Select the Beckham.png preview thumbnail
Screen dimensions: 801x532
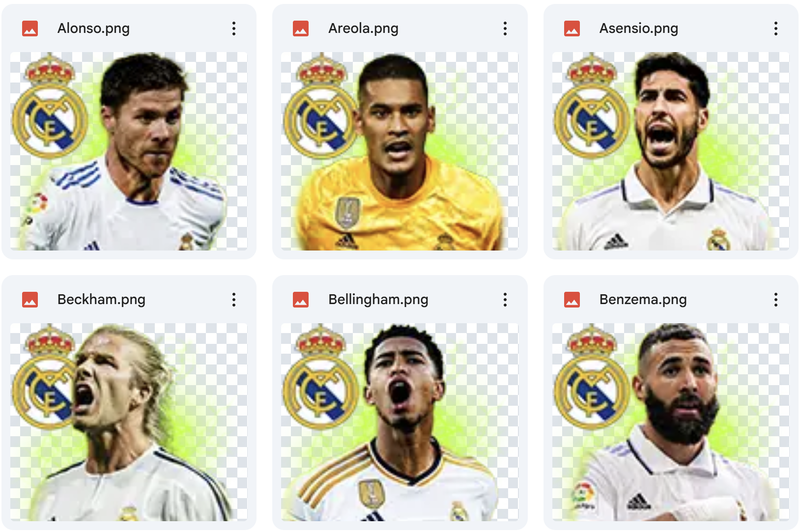coord(129,422)
